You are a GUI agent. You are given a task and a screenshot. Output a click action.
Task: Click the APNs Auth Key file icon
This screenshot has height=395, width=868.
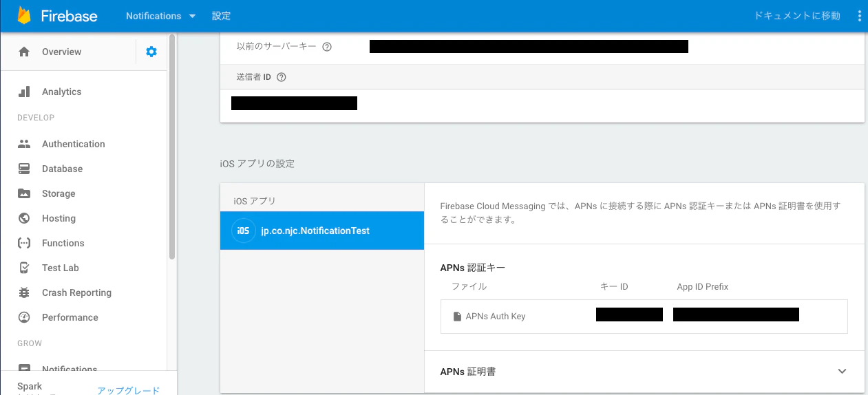[x=457, y=317]
